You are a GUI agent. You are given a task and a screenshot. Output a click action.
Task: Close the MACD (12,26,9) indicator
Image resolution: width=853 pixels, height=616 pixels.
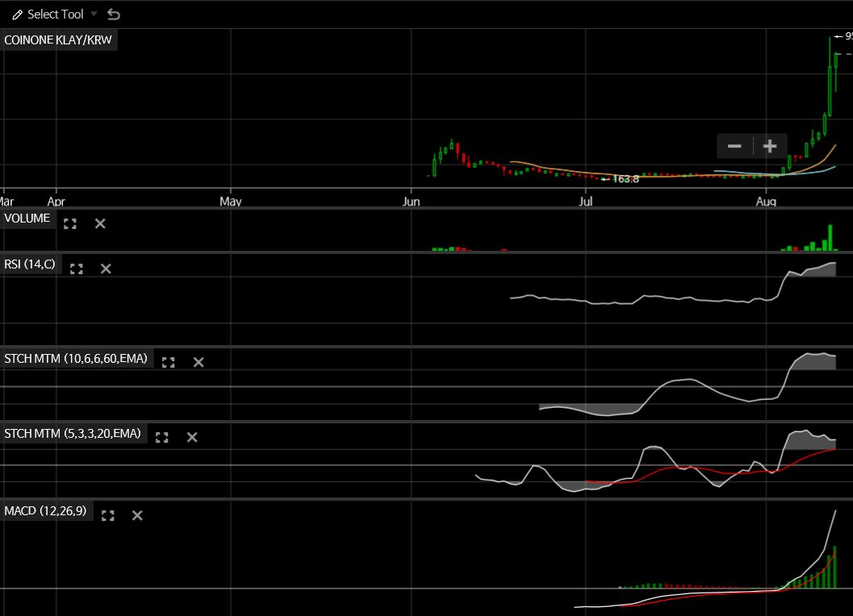coord(137,515)
